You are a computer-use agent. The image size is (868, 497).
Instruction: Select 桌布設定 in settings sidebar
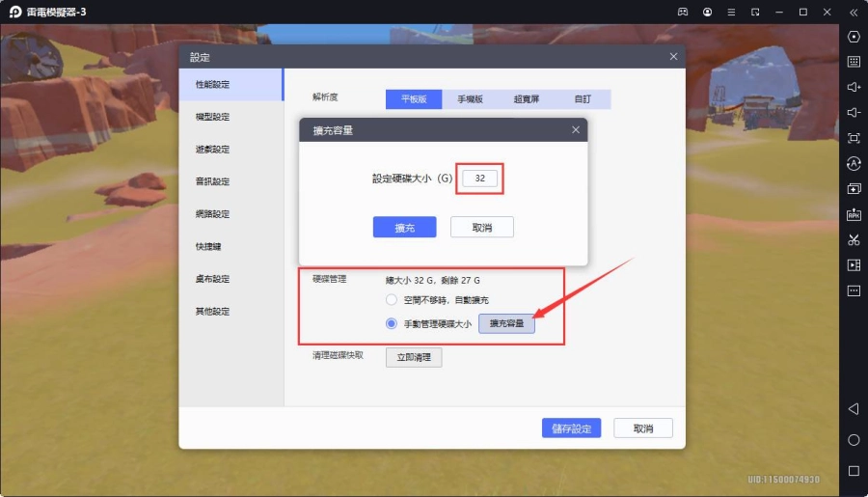click(231, 279)
